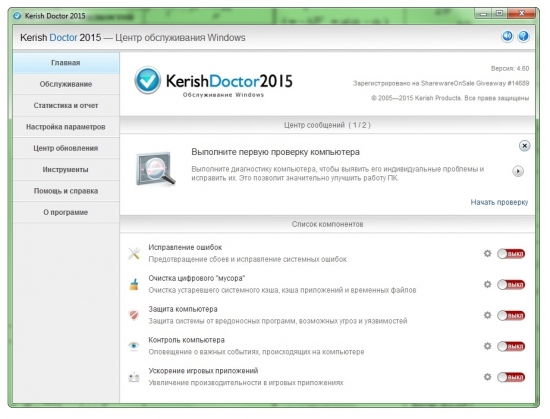The height and width of the screenshot is (419, 550).
Task: Open help via the question mark icon
Action: click(523, 36)
